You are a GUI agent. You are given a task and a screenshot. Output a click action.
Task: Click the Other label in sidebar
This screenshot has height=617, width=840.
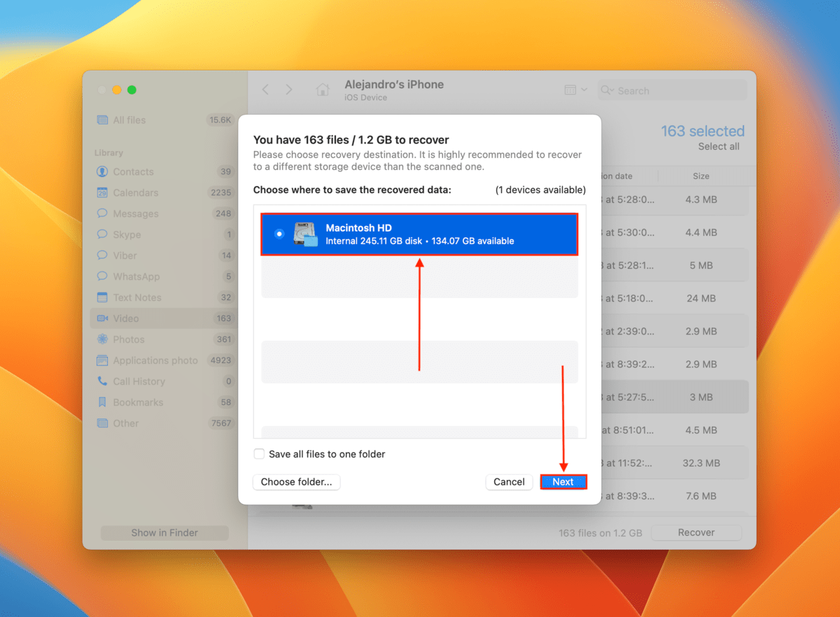(126, 423)
